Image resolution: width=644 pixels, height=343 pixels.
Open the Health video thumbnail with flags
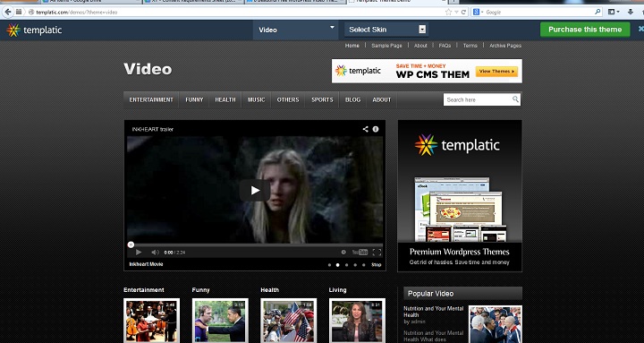(x=289, y=321)
